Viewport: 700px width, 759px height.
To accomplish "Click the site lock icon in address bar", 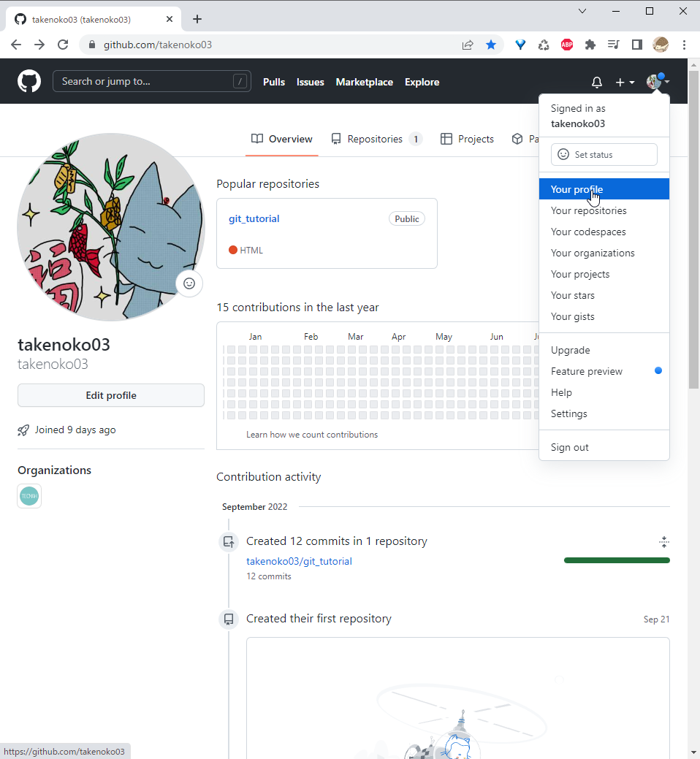I will tap(92, 45).
